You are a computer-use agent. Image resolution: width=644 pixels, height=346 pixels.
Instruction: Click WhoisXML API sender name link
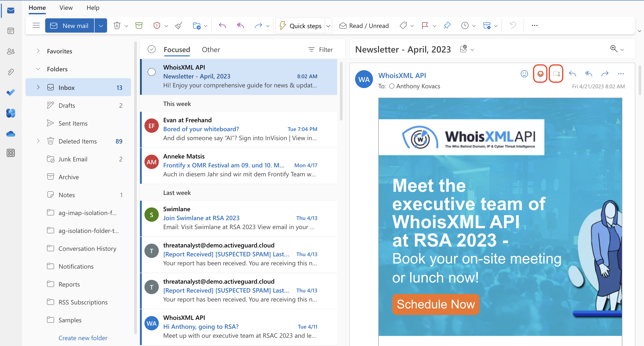coord(402,76)
